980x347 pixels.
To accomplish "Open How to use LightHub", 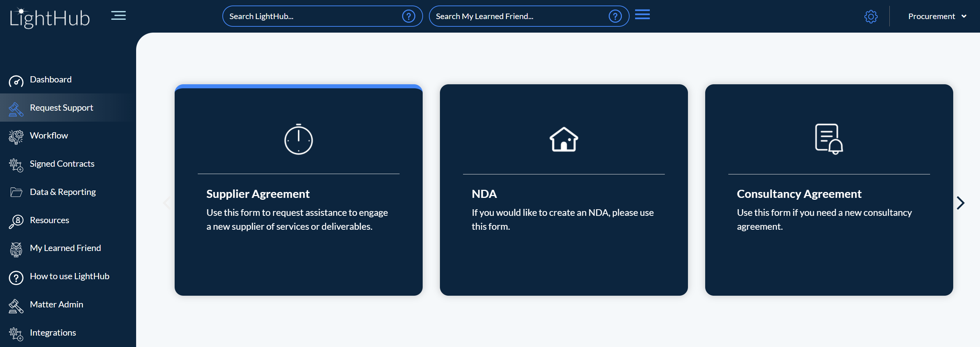I will pyautogui.click(x=69, y=276).
